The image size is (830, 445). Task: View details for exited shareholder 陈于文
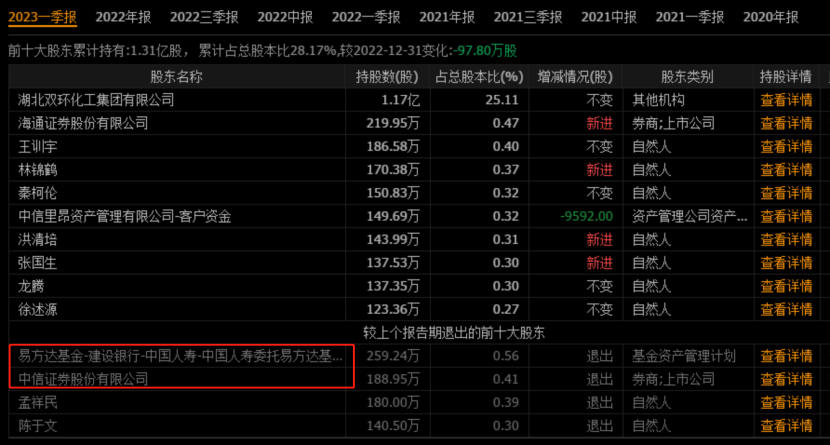tap(786, 426)
